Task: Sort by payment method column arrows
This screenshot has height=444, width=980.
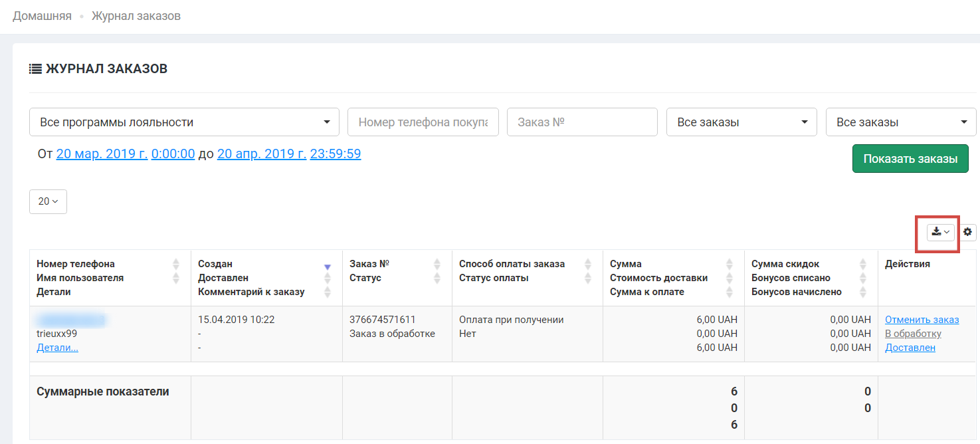Action: pyautogui.click(x=588, y=264)
